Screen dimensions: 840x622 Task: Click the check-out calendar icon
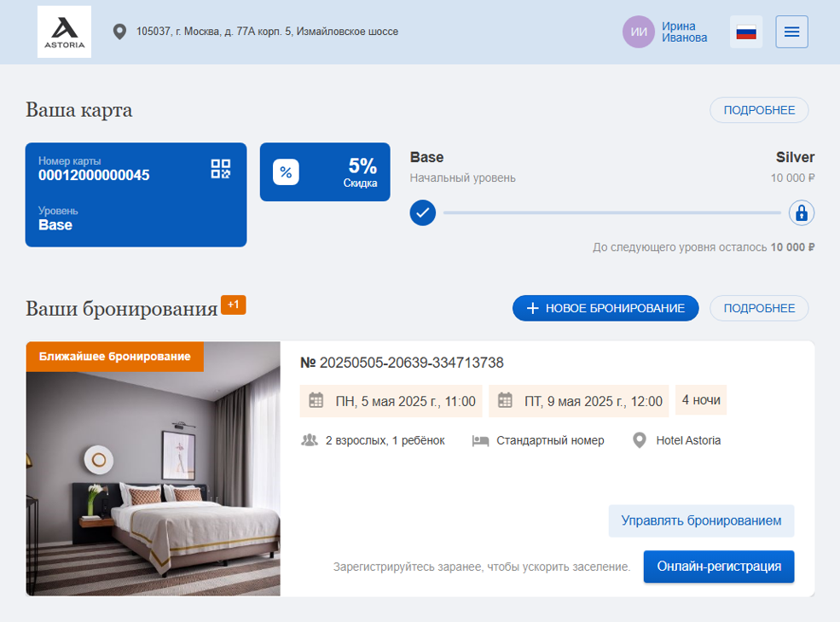click(x=505, y=400)
